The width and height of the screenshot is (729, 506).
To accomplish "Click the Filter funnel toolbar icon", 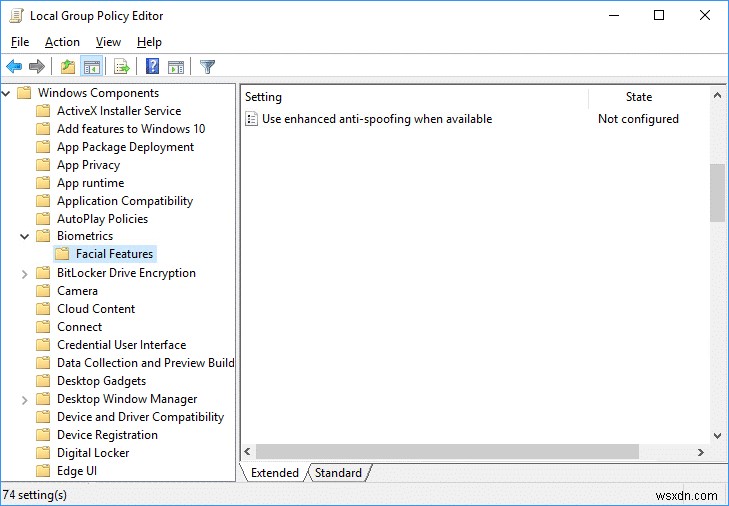I will tap(207, 67).
